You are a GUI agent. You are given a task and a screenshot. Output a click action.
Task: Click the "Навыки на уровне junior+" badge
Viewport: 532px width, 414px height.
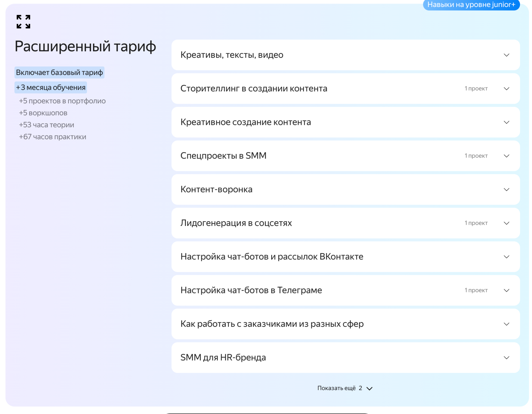coord(471,5)
